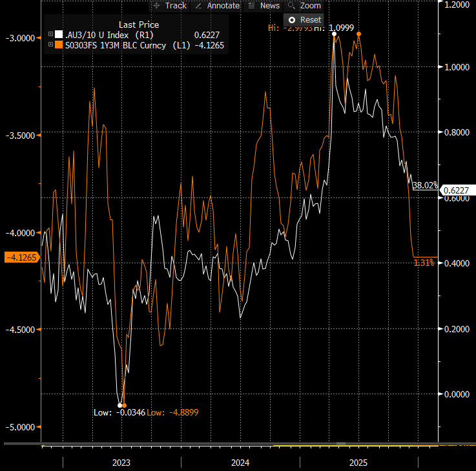The height and width of the screenshot is (471, 476).
Task: Expand the S0303FS 1Y3M BLC Curncy entry
Action: pyautogui.click(x=51, y=45)
